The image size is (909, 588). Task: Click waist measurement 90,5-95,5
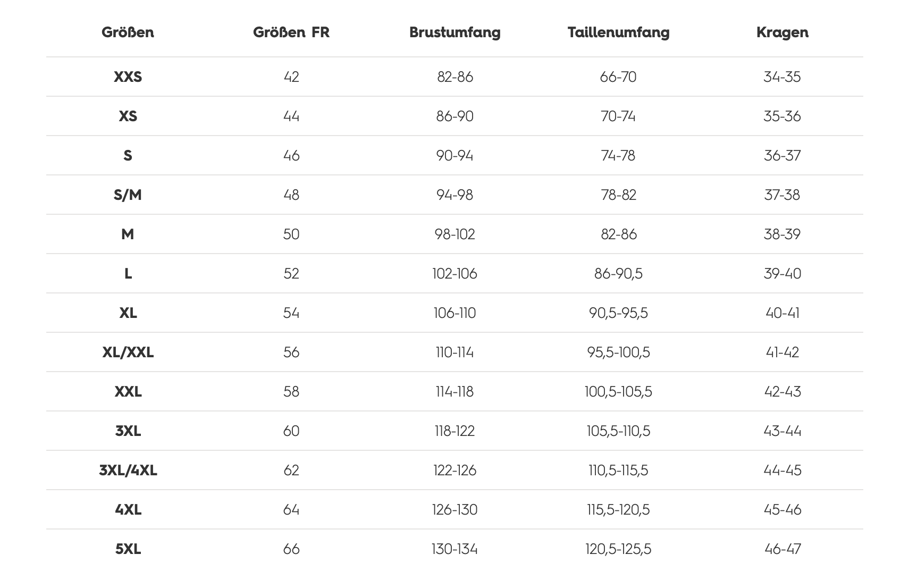618,313
